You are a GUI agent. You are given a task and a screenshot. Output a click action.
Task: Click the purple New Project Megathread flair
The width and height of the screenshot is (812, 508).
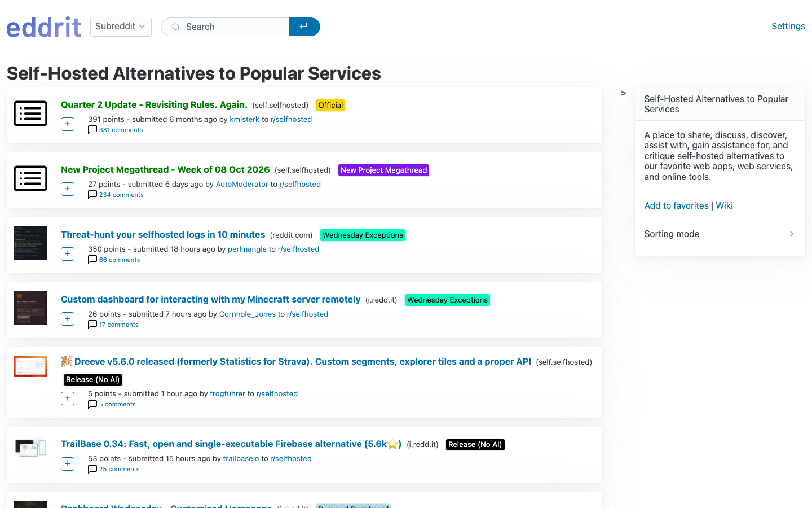383,170
